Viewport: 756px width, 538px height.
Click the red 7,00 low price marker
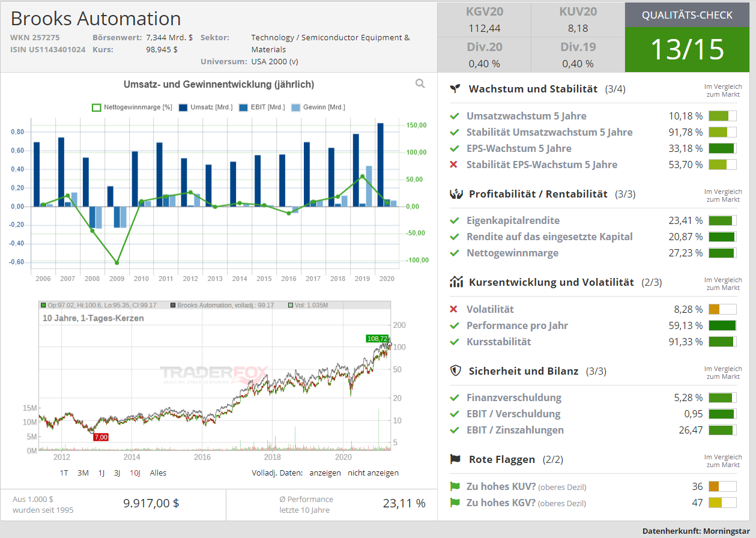(101, 437)
